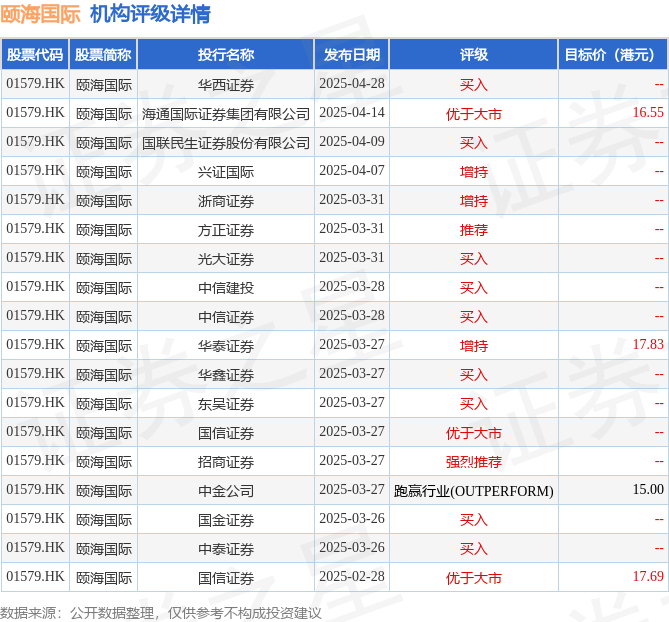Click 国信证券 in the 2025-03-27 row
This screenshot has height=622, width=669.
(226, 433)
